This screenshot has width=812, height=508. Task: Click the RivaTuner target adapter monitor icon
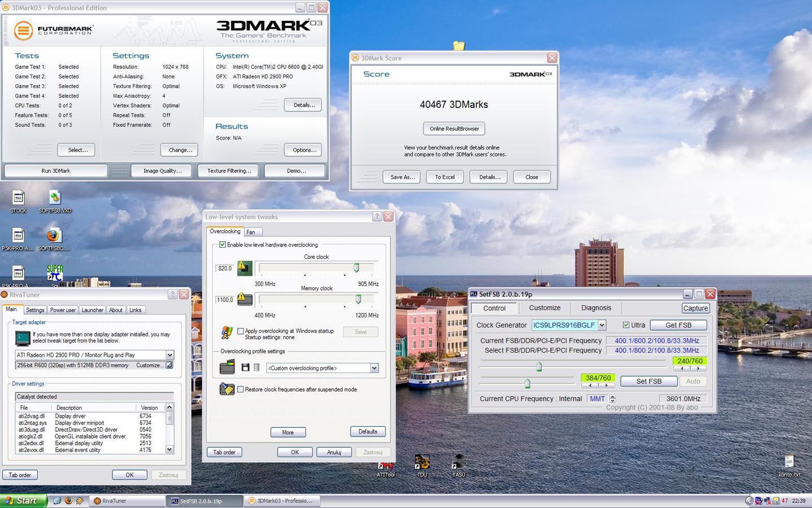[x=23, y=338]
